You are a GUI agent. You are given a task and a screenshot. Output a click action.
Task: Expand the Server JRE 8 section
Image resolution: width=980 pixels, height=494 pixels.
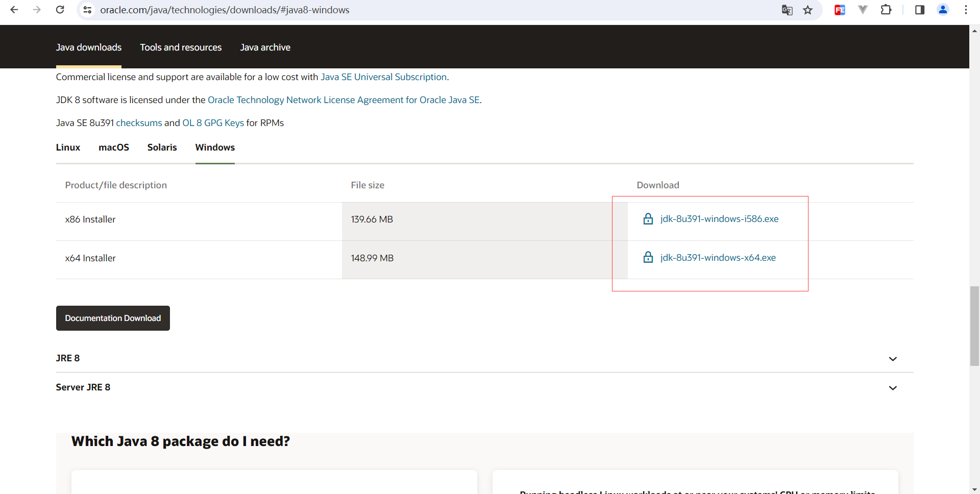[x=892, y=388]
